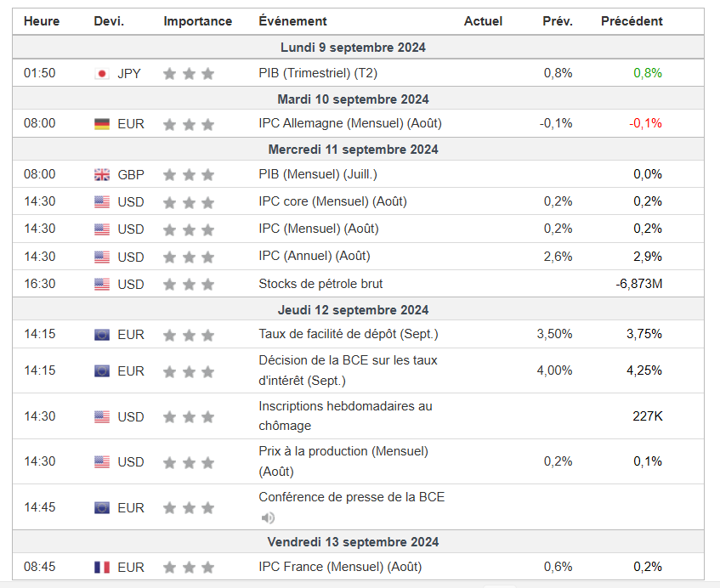
Task: Click the French flag for IPC France
Action: 102,568
